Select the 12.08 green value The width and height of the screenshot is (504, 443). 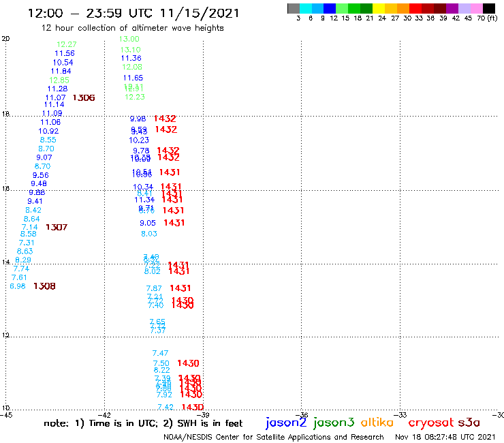click(x=132, y=67)
